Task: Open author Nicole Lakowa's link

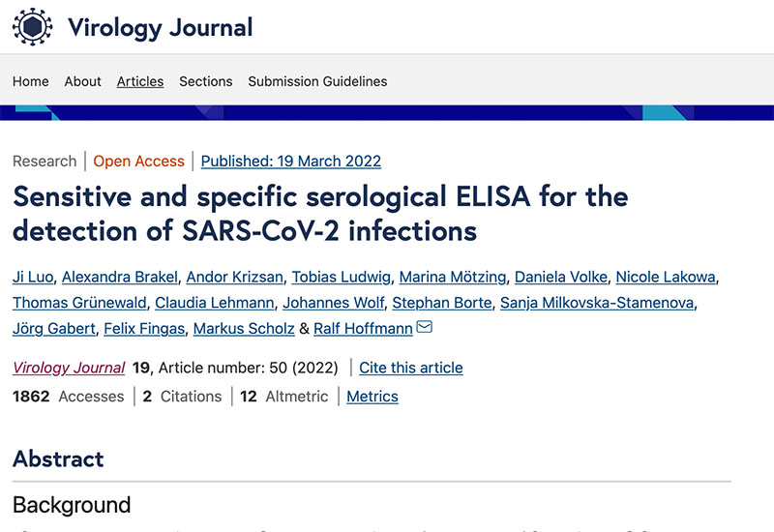Action: (x=666, y=277)
